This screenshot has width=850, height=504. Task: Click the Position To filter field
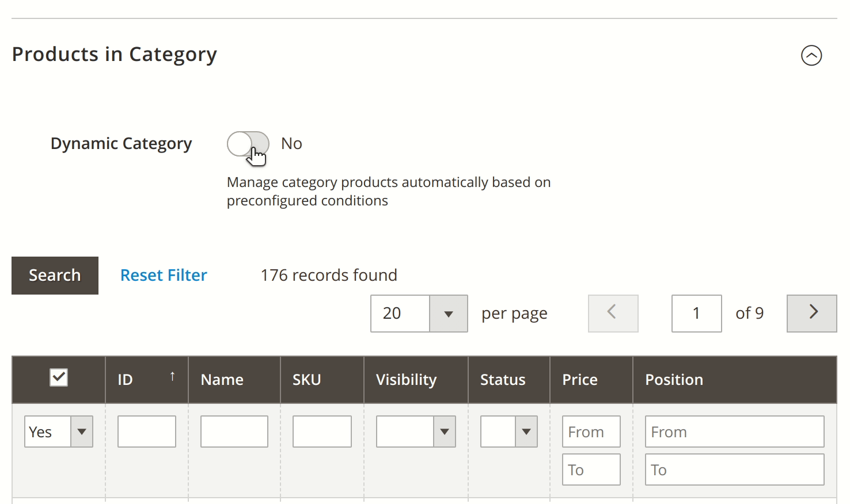[735, 469]
